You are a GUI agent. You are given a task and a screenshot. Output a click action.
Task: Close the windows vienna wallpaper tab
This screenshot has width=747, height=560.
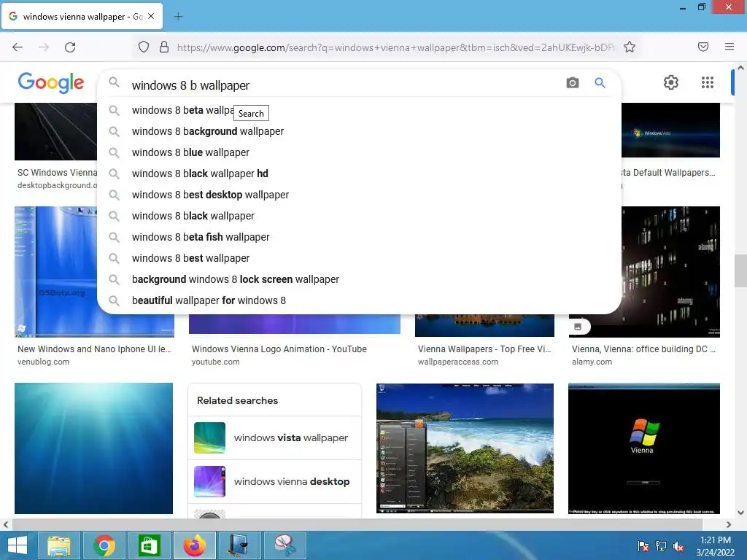tap(151, 16)
